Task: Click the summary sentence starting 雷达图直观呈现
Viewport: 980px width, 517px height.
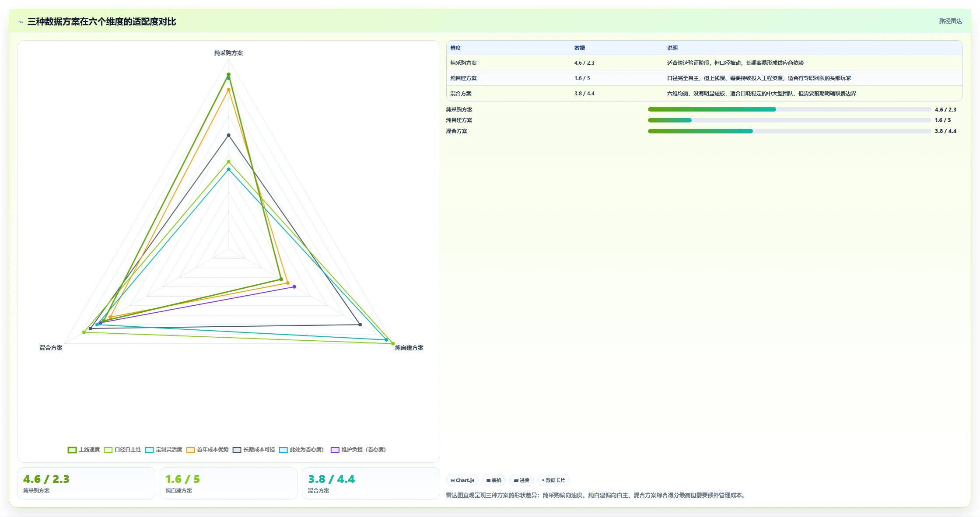Action: (597, 496)
